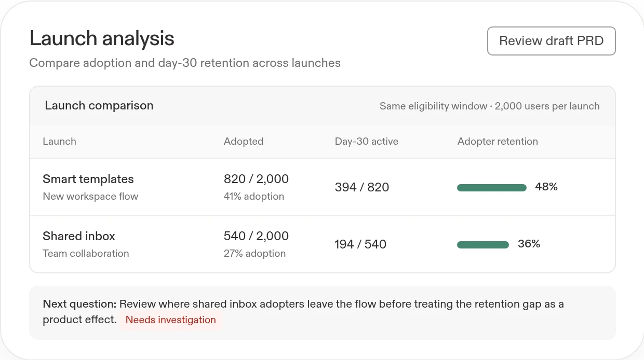The height and width of the screenshot is (360, 644).
Task: Click the 'New workspace flow' description
Action: pos(90,197)
